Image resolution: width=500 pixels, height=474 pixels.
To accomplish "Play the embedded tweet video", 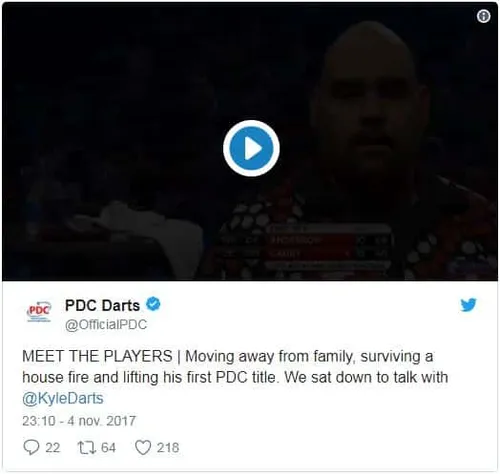I will 251,148.
